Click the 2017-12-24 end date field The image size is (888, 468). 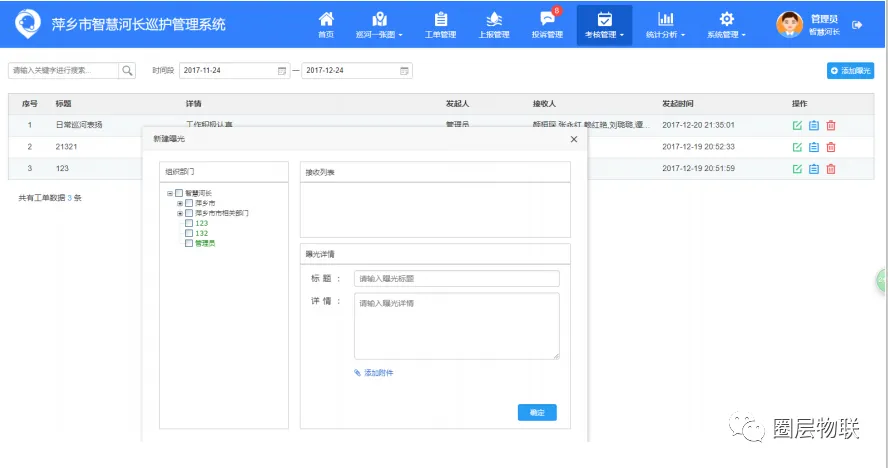[357, 70]
